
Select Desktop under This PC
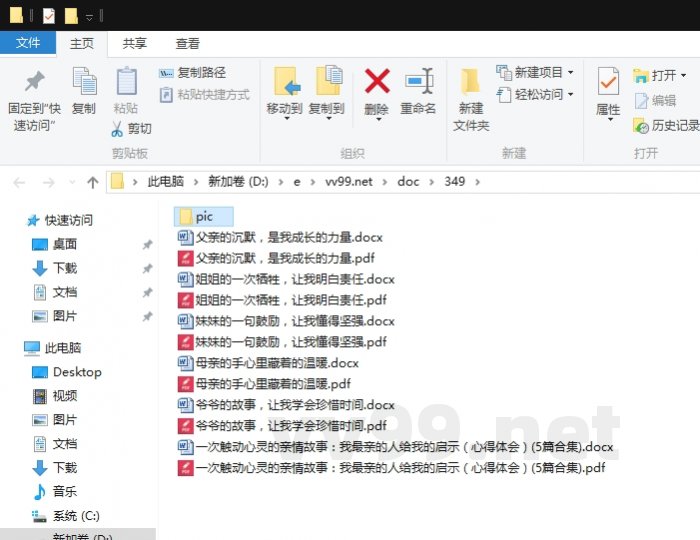(67, 372)
